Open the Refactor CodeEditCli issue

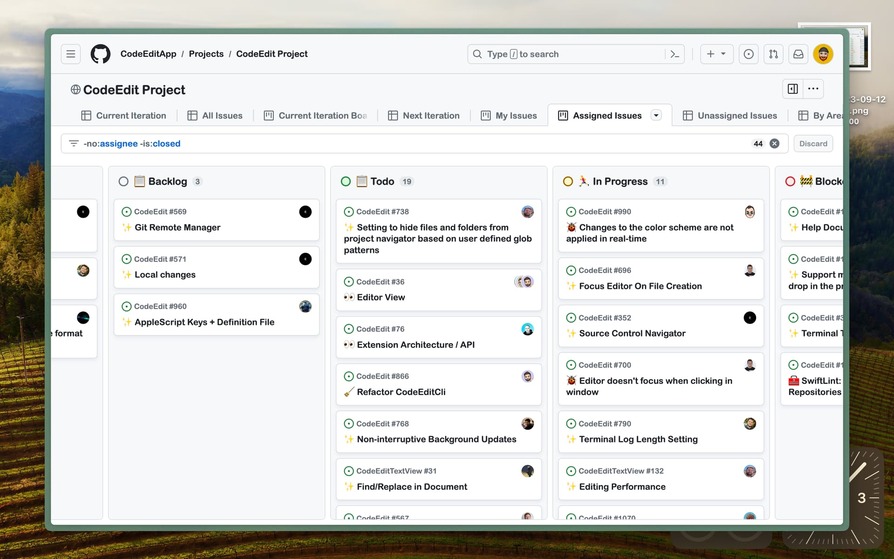point(401,392)
